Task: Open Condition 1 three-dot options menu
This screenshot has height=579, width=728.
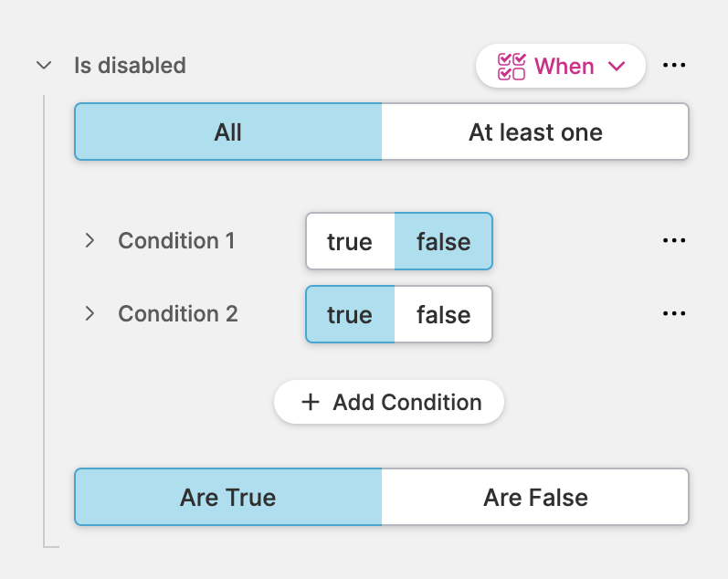Action: (674, 241)
